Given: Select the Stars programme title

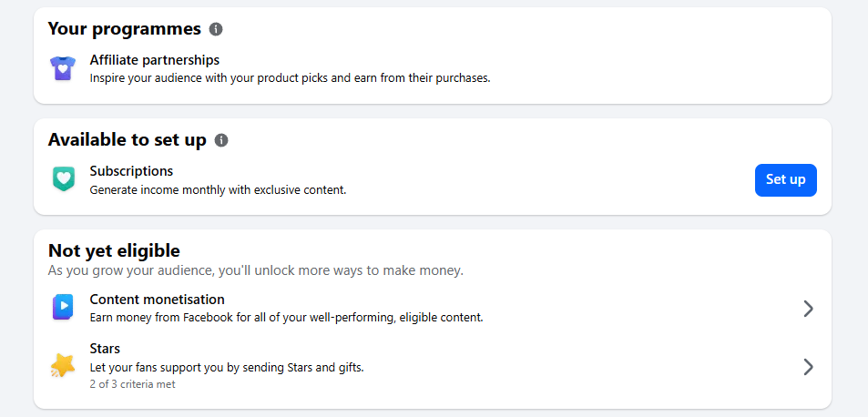Looking at the screenshot, I should click(105, 349).
